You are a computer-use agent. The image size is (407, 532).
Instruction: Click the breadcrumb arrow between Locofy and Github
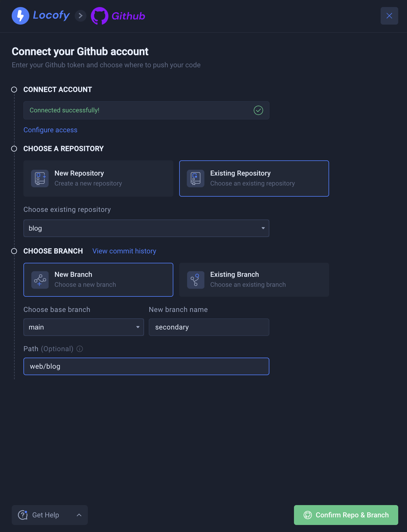coord(81,16)
